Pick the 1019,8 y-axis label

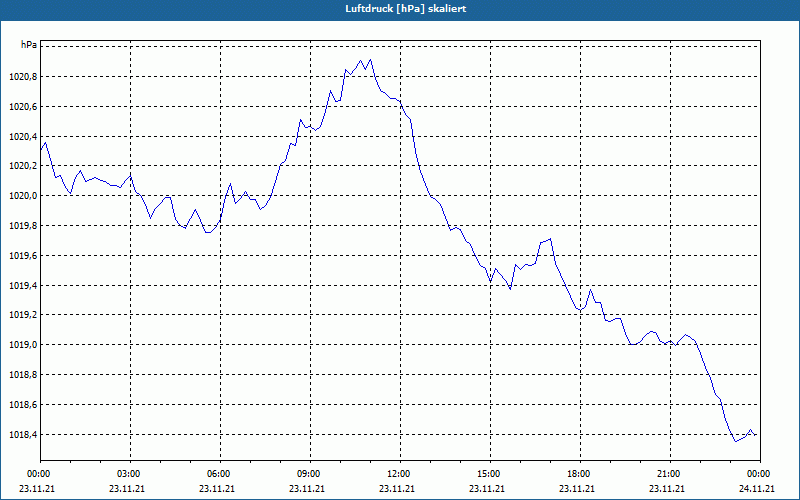click(23, 226)
